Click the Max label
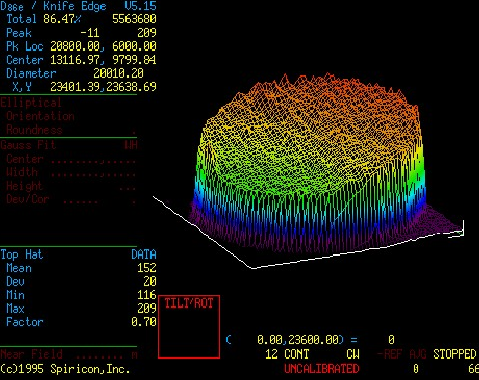The width and height of the screenshot is (479, 380). pos(15,308)
